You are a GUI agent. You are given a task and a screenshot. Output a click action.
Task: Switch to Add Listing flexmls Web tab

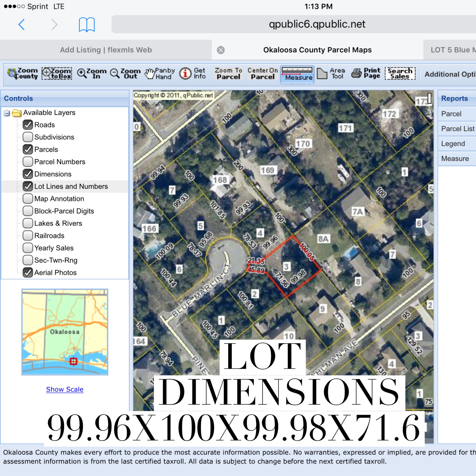point(106,50)
